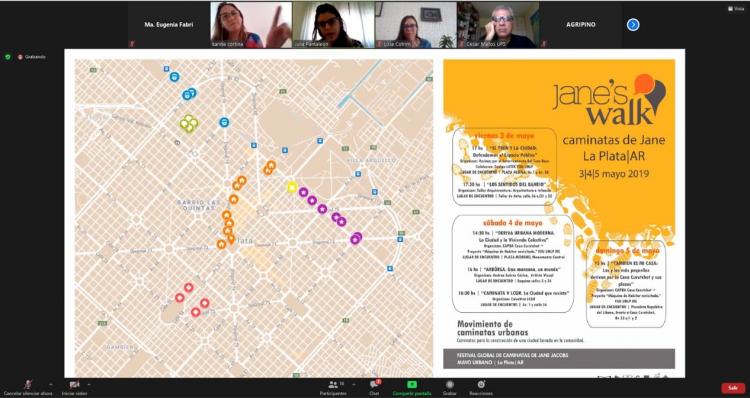
Task: Click the red Grabando recording indicator
Action: [x=20, y=57]
